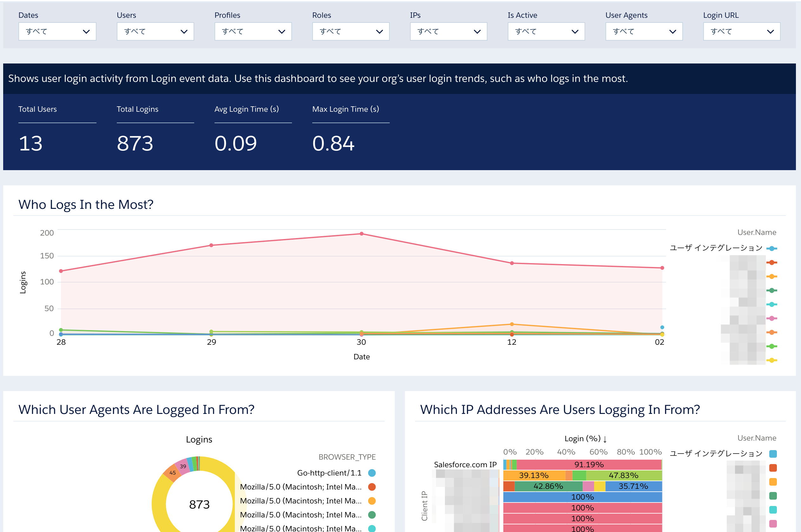Click the red line point above date 12

[x=512, y=263]
